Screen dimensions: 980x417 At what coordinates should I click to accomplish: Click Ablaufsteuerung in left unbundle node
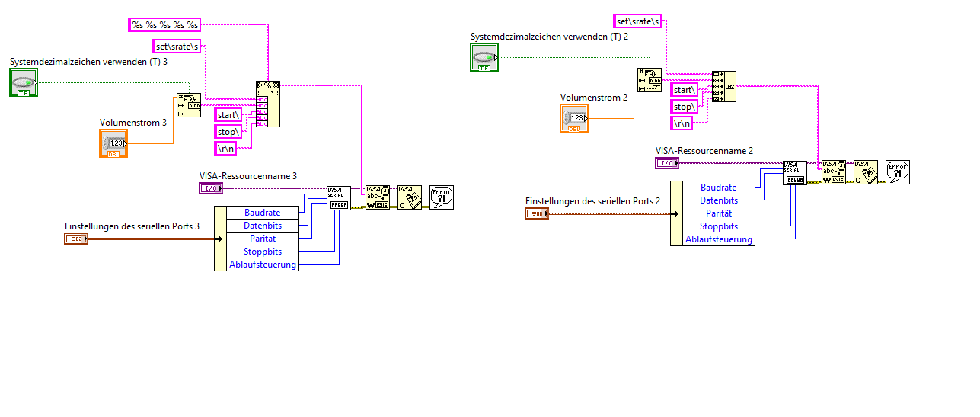tap(263, 265)
